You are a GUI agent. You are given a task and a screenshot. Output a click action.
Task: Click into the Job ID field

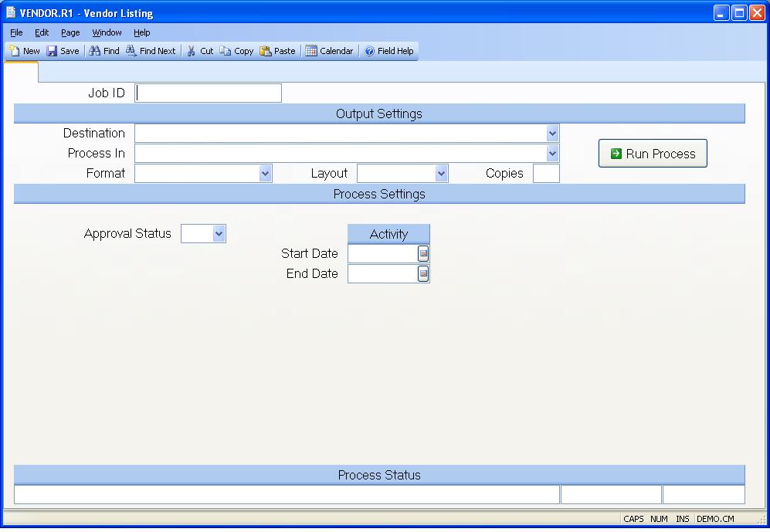pyautogui.click(x=209, y=93)
